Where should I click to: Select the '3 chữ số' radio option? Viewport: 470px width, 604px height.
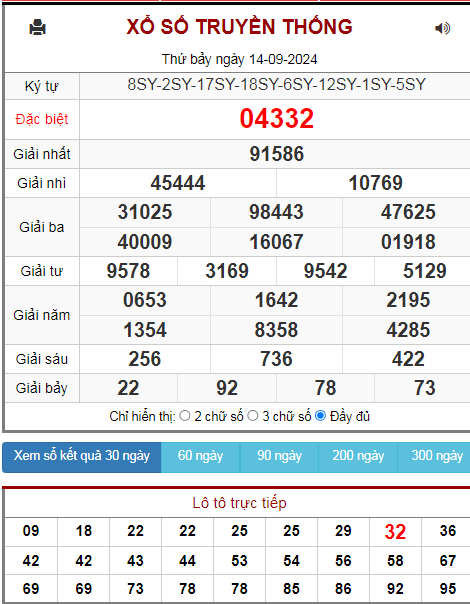click(253, 416)
